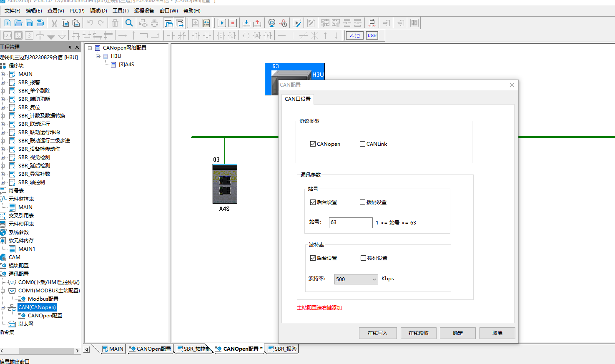Click the USB connection button
The image size is (615, 364).
tap(372, 35)
